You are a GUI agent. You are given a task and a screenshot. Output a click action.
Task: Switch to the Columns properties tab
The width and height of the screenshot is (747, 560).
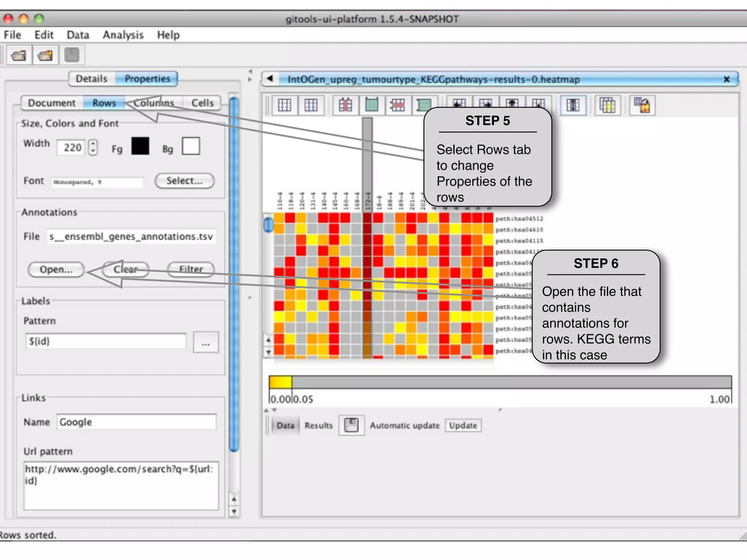coord(154,103)
